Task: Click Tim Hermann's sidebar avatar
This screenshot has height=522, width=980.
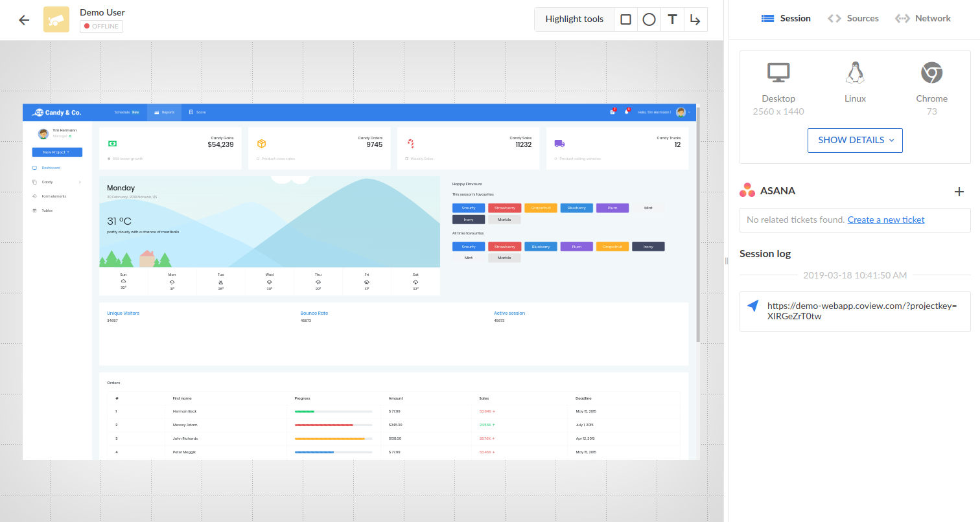Action: 43,133
